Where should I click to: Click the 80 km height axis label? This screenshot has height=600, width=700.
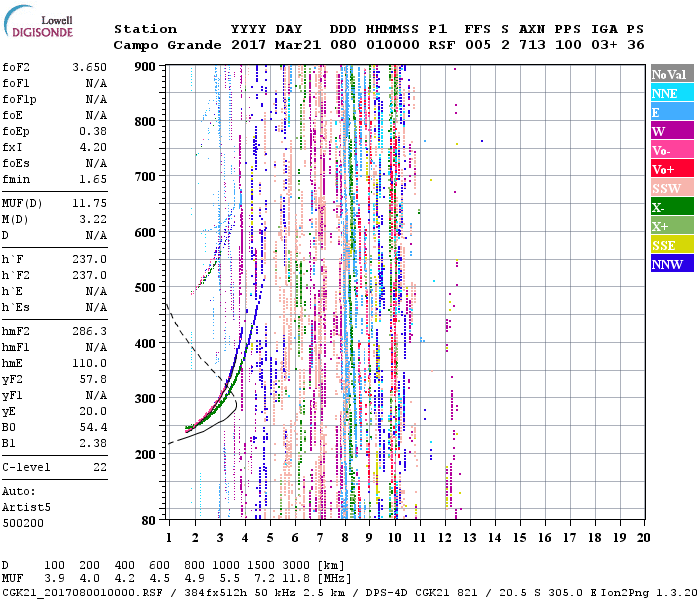pos(148,520)
